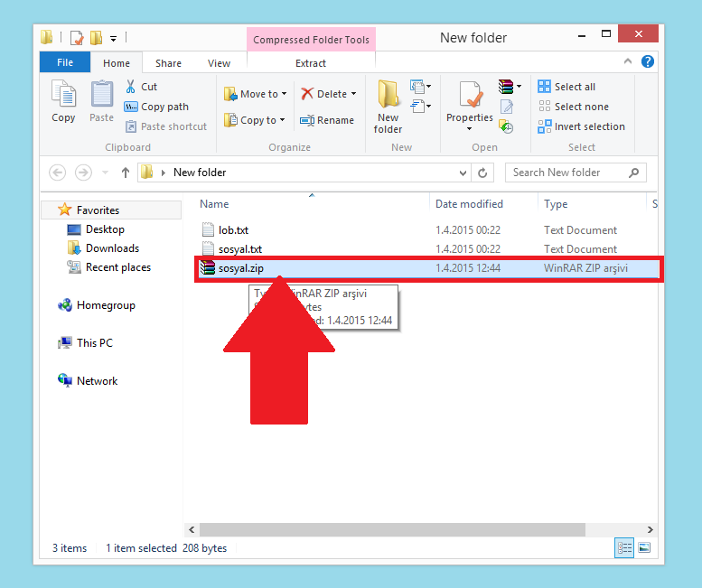702x588 pixels.
Task: Click Copy path in the ribbon
Action: pos(156,107)
